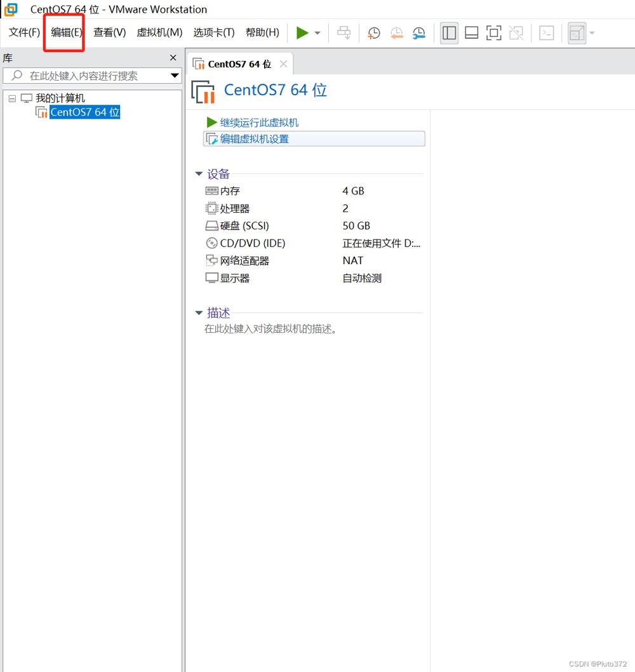Open the 帮助(H) menu
The height and width of the screenshot is (672, 635).
(x=262, y=32)
